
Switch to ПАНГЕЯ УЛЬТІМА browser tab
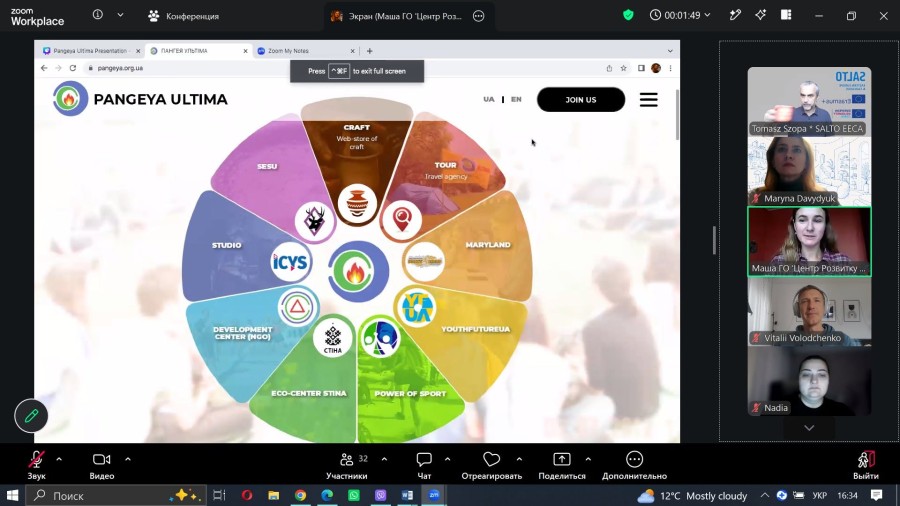tap(197, 50)
